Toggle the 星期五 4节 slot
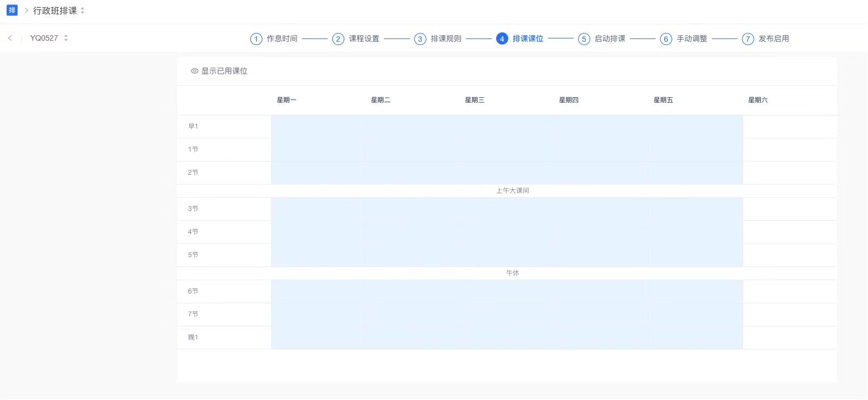This screenshot has height=400, width=868. click(695, 232)
